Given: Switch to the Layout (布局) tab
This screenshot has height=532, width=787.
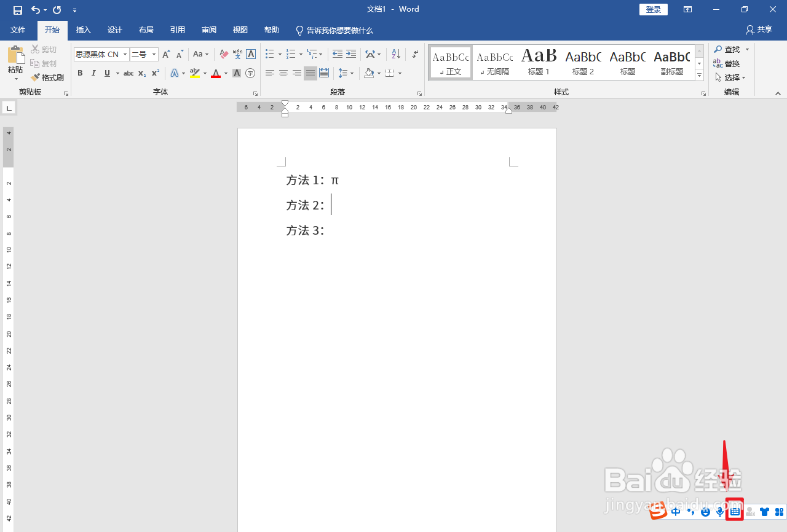Looking at the screenshot, I should (x=146, y=30).
